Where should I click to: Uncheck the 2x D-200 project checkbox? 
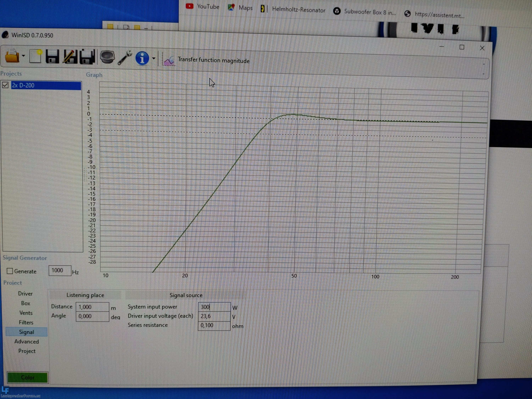[x=5, y=85]
